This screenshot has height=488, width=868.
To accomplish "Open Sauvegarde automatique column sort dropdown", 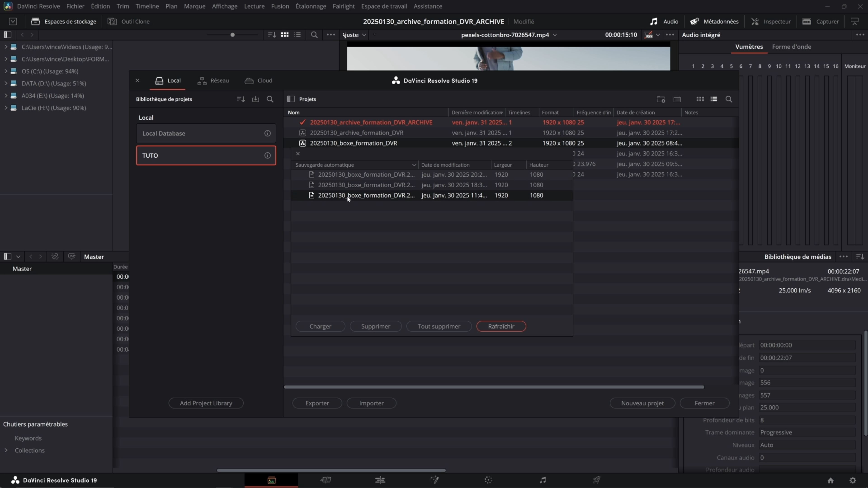I will point(414,165).
